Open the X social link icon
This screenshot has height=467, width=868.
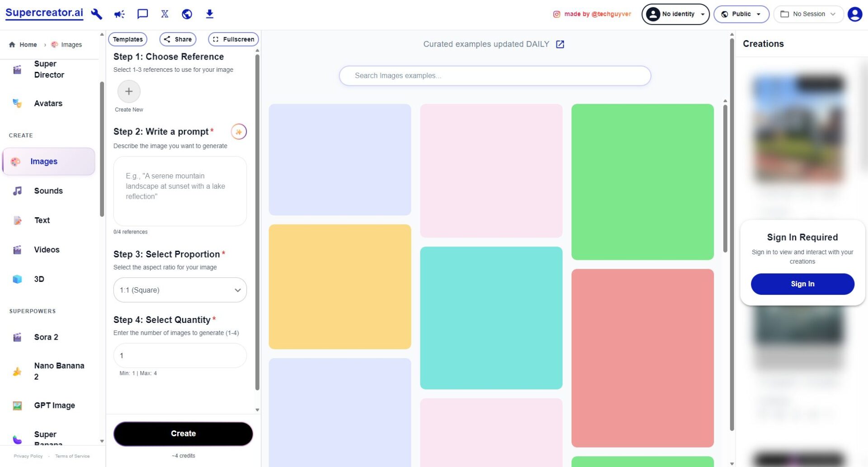[165, 14]
